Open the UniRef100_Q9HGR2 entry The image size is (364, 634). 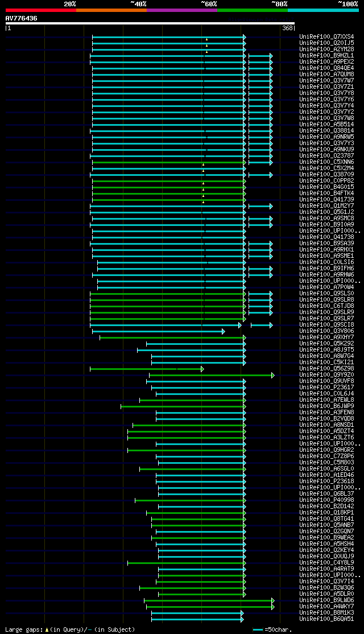[x=326, y=450]
